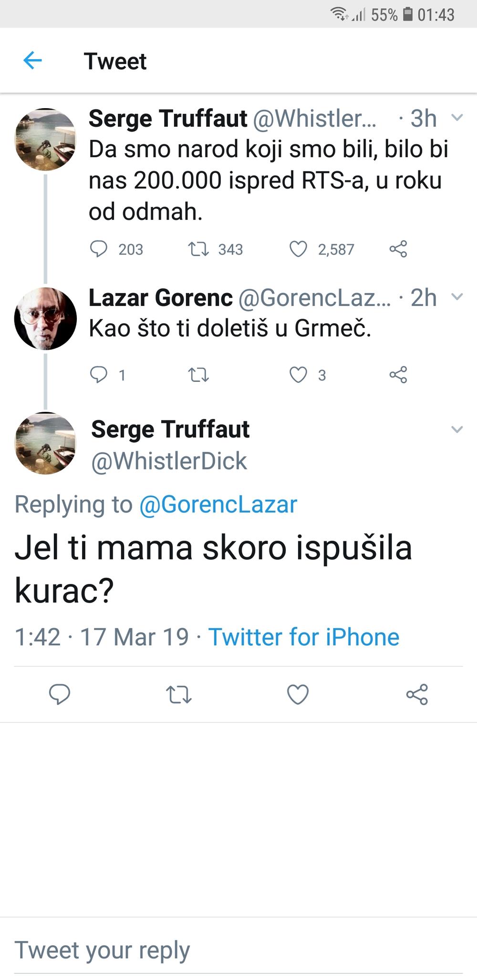Image resolution: width=477 pixels, height=980 pixels.
Task: Open options chevron on the main tweet
Action: click(457, 429)
